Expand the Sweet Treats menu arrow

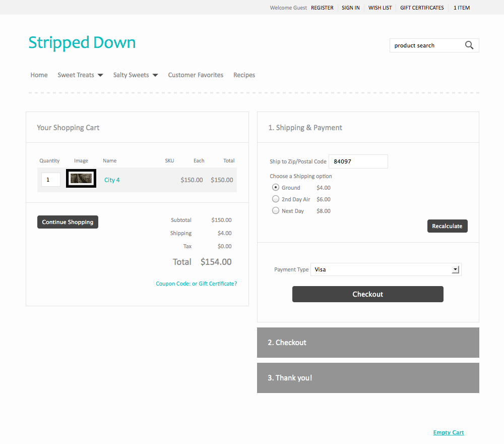[x=100, y=75]
